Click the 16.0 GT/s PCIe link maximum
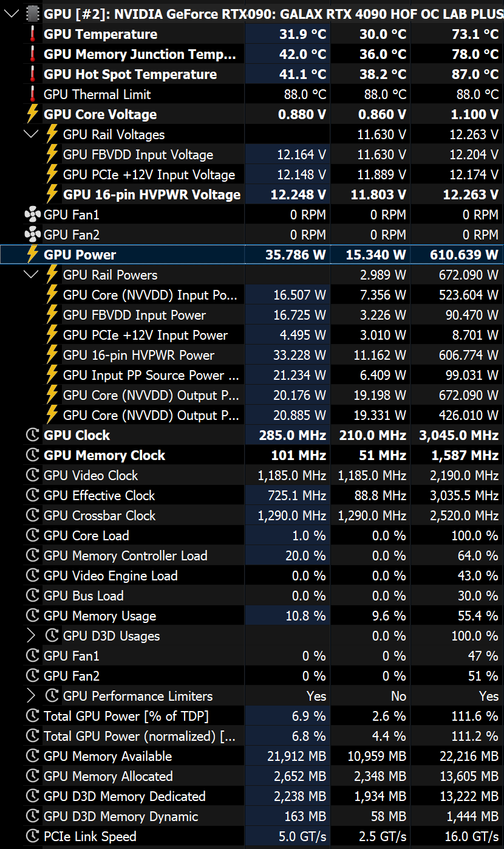 pos(472,836)
